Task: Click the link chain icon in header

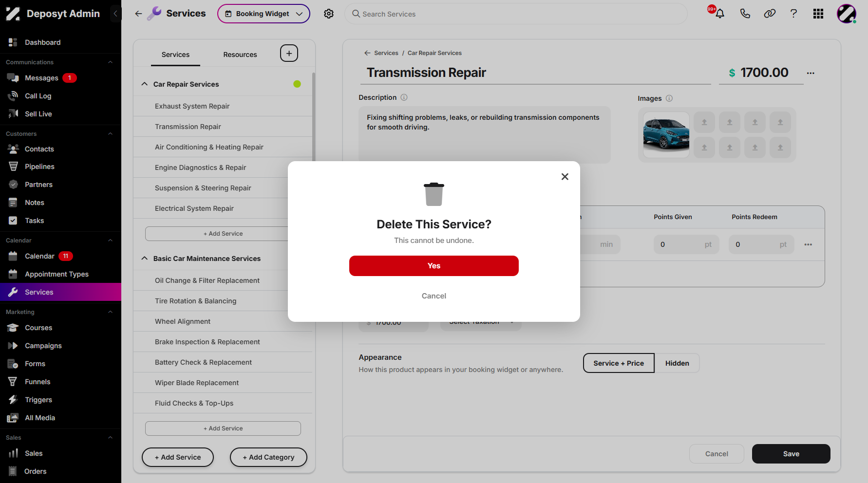Action: pos(770,14)
